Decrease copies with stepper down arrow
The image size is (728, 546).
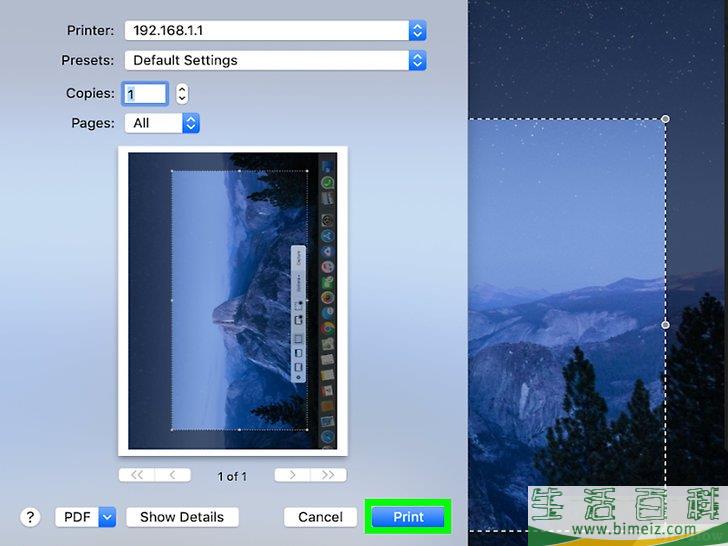[181, 99]
